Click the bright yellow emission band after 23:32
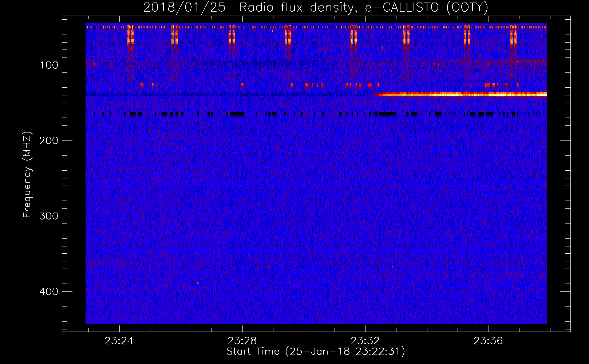Viewport: 589px width, 364px height. click(x=462, y=94)
